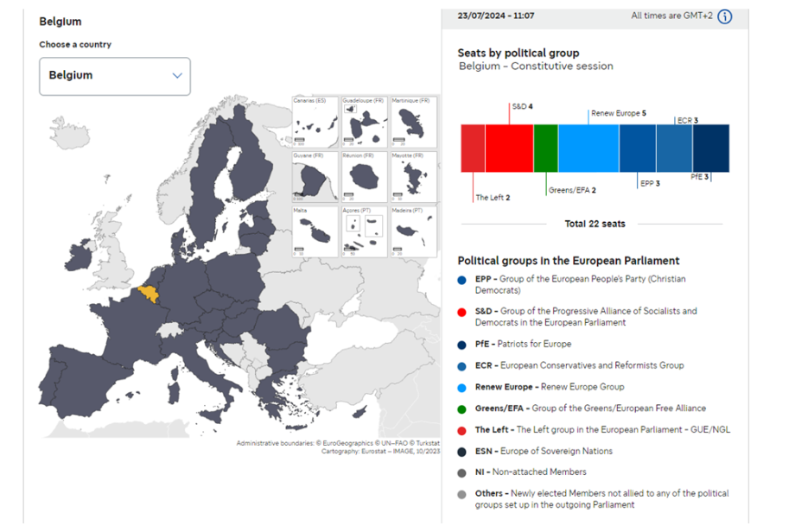The height and width of the screenshot is (532, 795).
Task: Click the EPP blue bar segment
Action: coord(638,149)
